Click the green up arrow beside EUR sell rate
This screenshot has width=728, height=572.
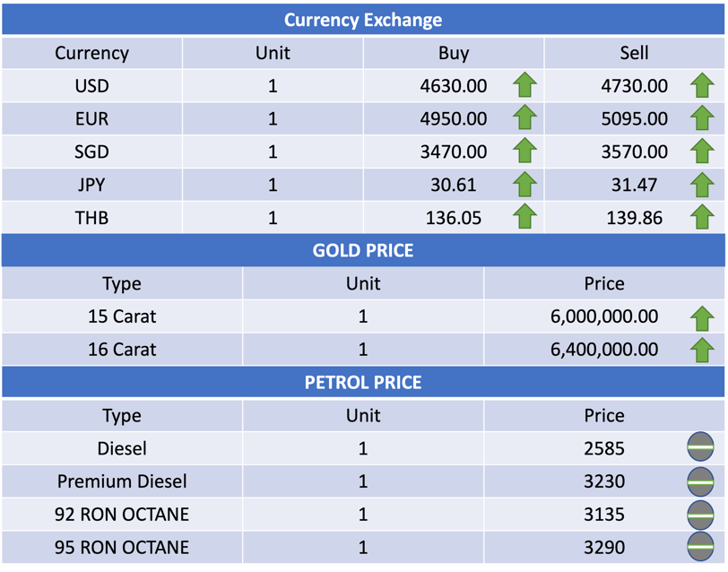702,118
